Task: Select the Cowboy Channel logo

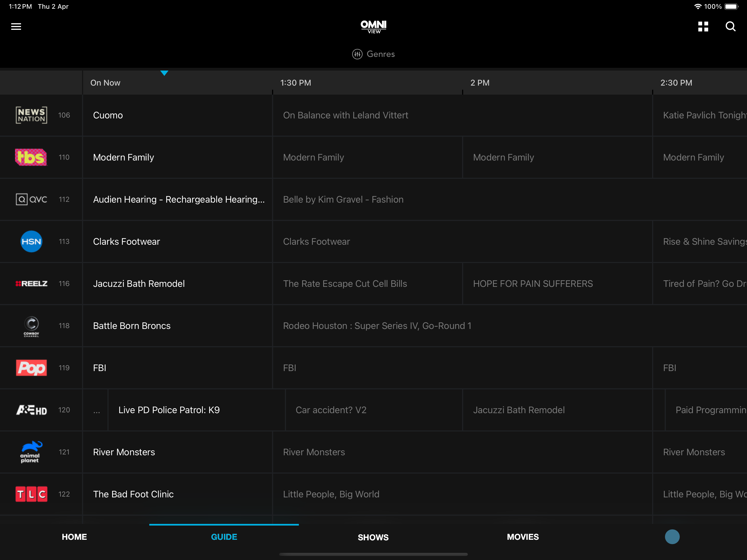Action: pos(31,326)
